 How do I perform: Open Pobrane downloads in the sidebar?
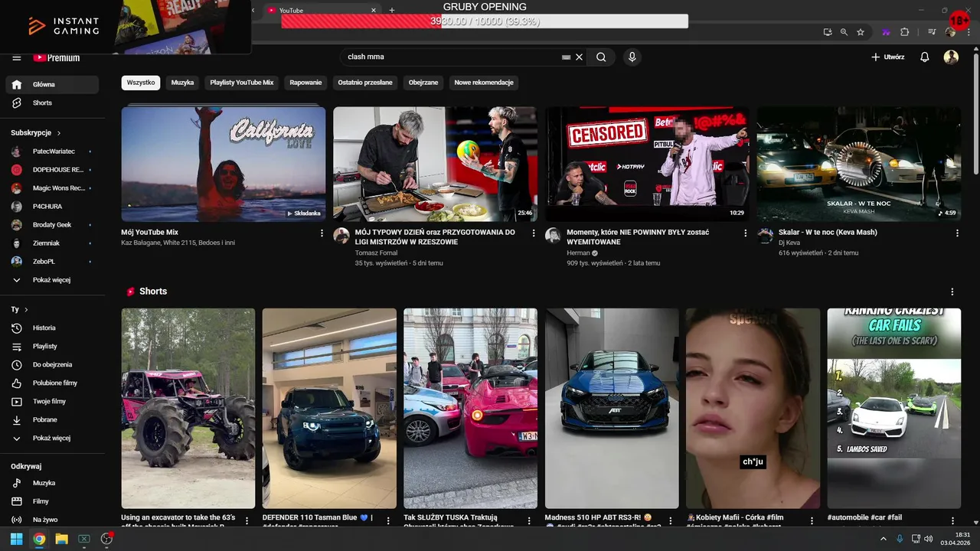[52, 419]
